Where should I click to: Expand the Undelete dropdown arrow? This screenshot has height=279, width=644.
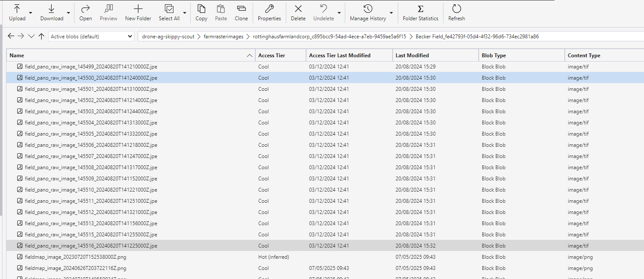click(x=339, y=13)
